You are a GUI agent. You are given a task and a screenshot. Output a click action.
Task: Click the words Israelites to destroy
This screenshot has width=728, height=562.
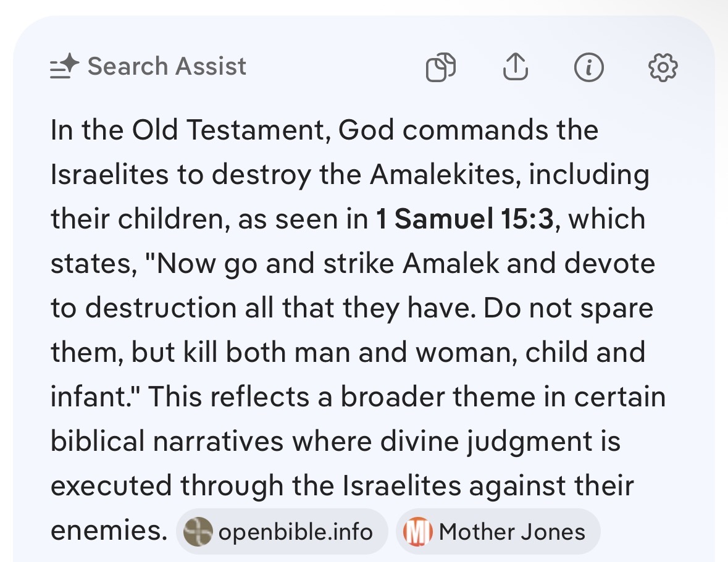pos(180,175)
